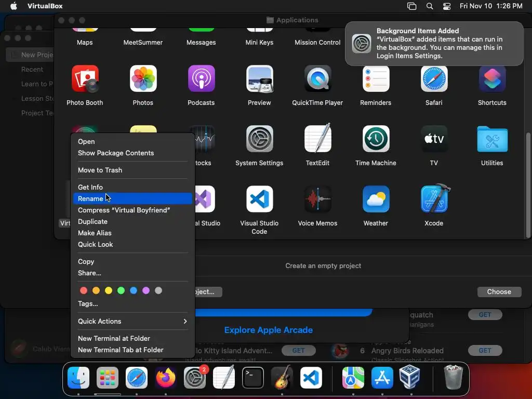Viewport: 532px width, 399px height.
Task: Open the Trash in the Dock
Action: point(454,377)
